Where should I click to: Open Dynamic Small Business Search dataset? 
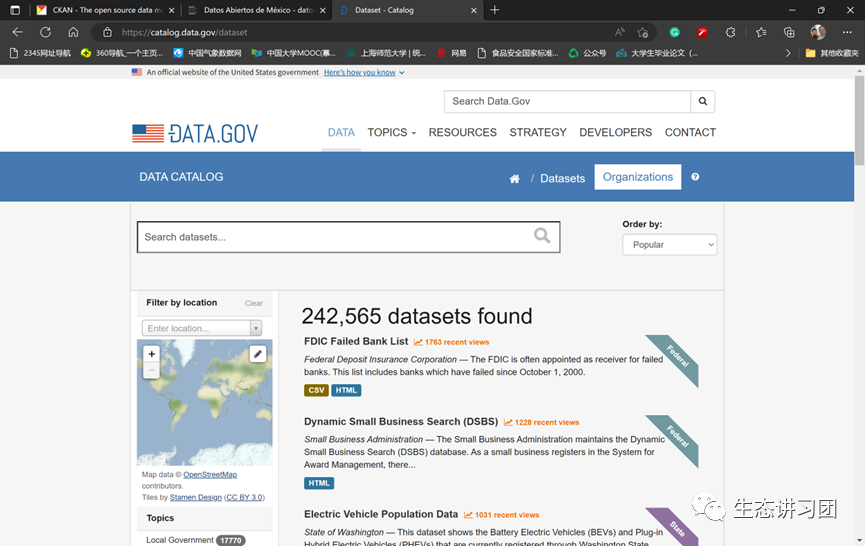(x=401, y=422)
